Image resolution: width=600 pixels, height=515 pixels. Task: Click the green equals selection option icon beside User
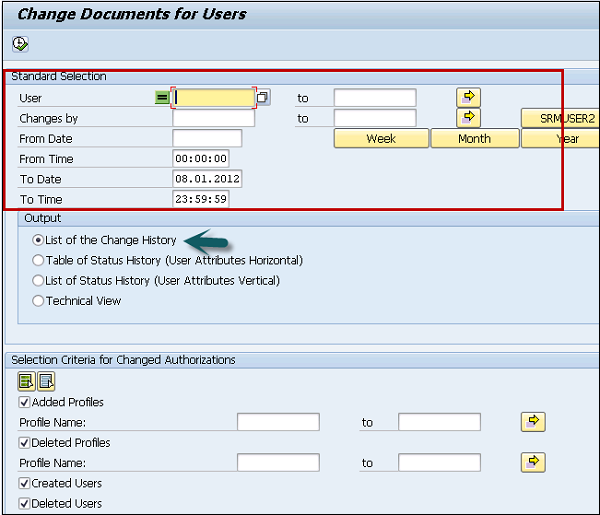162,98
